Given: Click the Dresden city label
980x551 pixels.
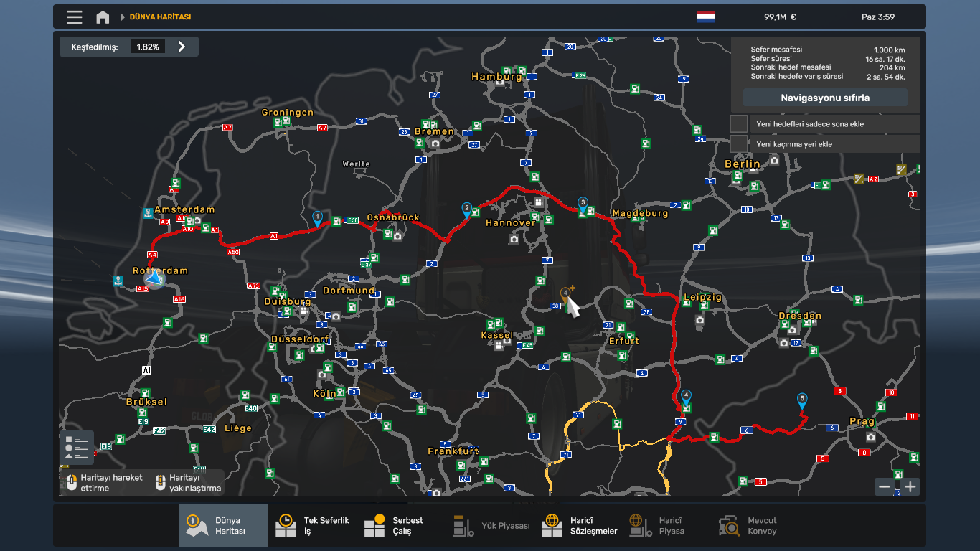Looking at the screenshot, I should (x=800, y=316).
